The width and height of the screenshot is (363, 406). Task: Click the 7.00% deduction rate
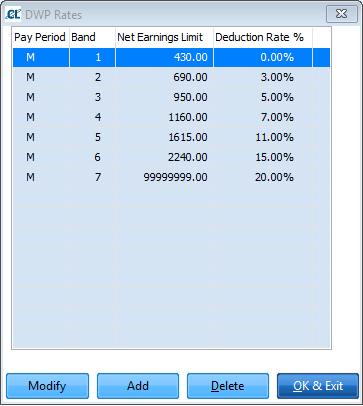[x=263, y=117]
